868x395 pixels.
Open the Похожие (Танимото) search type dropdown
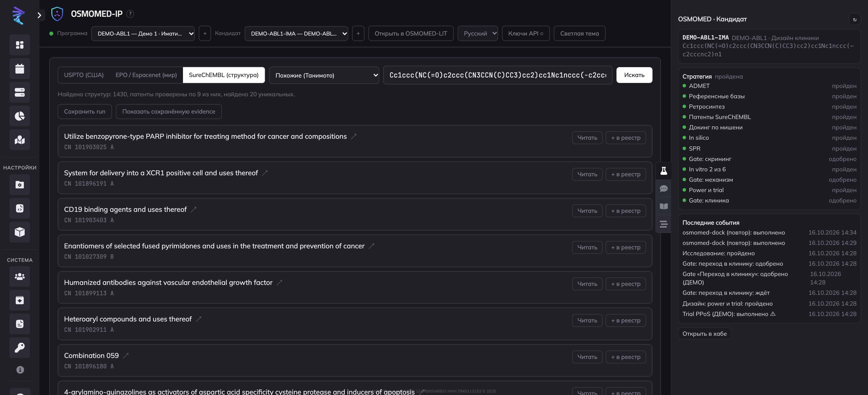coord(324,75)
